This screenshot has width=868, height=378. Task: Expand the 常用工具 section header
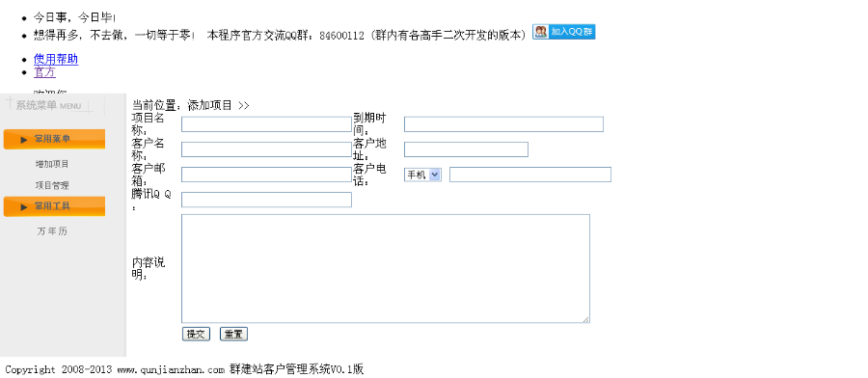pyautogui.click(x=54, y=206)
